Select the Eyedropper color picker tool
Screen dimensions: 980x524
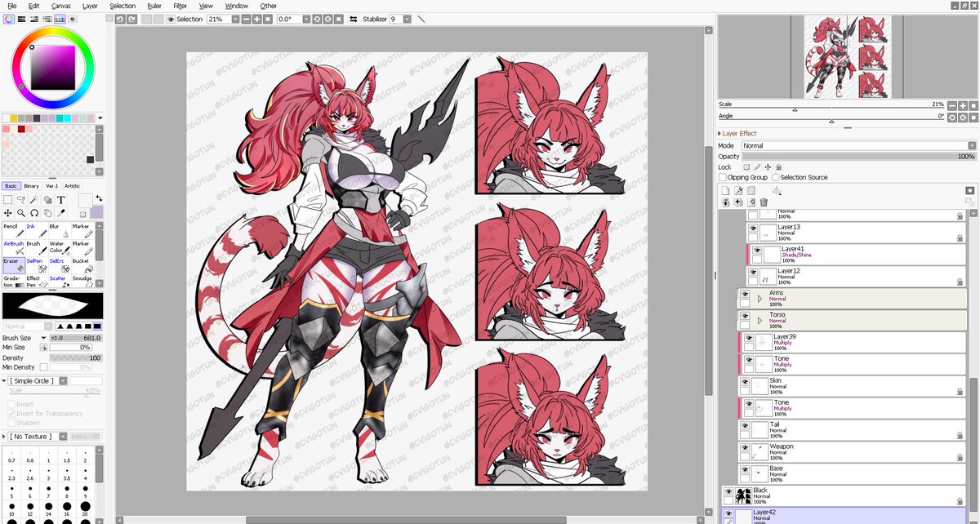60,213
